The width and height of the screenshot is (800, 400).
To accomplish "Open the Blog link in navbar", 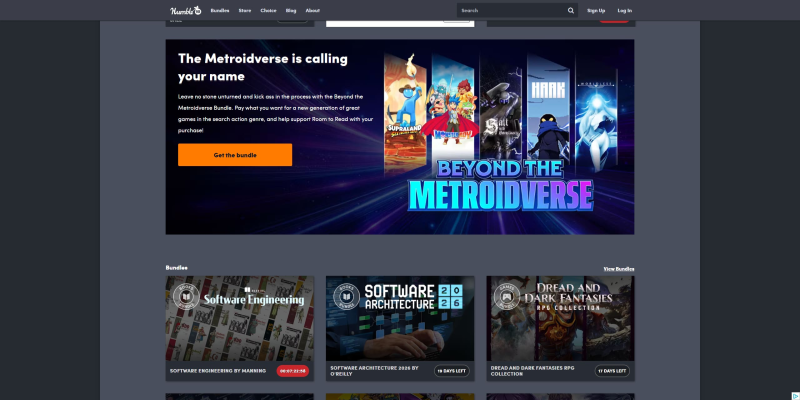I will point(291,10).
